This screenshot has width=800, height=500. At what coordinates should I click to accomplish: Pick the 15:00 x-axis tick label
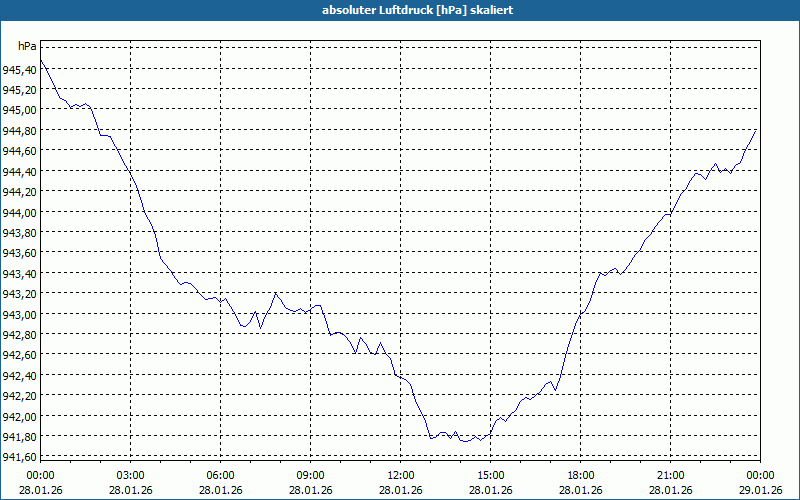pos(490,476)
